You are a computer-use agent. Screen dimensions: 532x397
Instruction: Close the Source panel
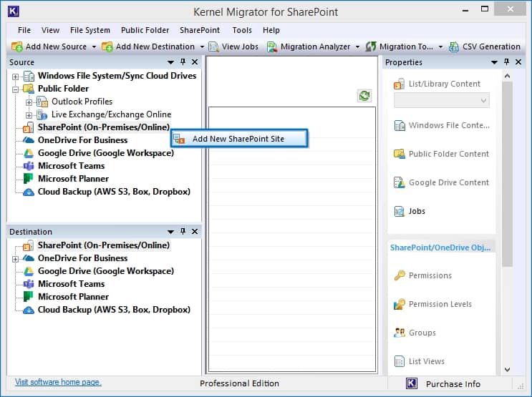195,62
